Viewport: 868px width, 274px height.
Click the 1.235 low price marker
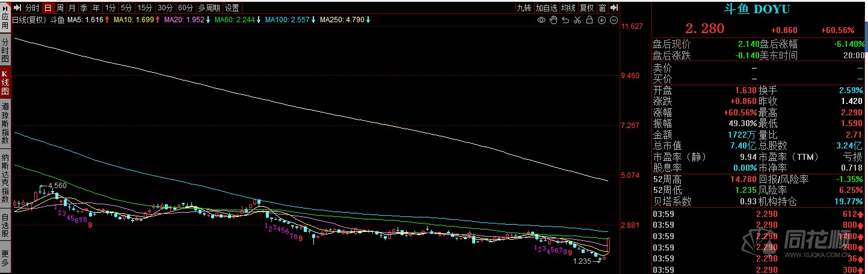tap(583, 261)
